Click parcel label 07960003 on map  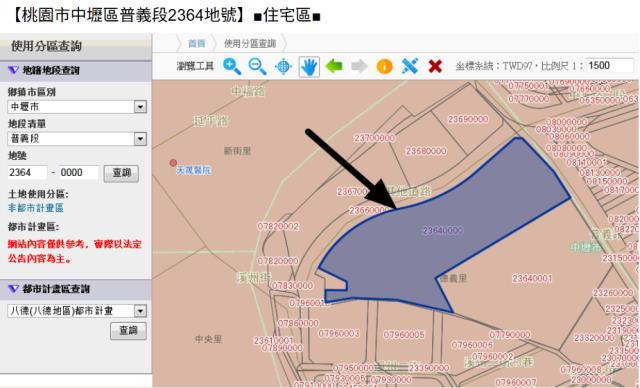339,334
